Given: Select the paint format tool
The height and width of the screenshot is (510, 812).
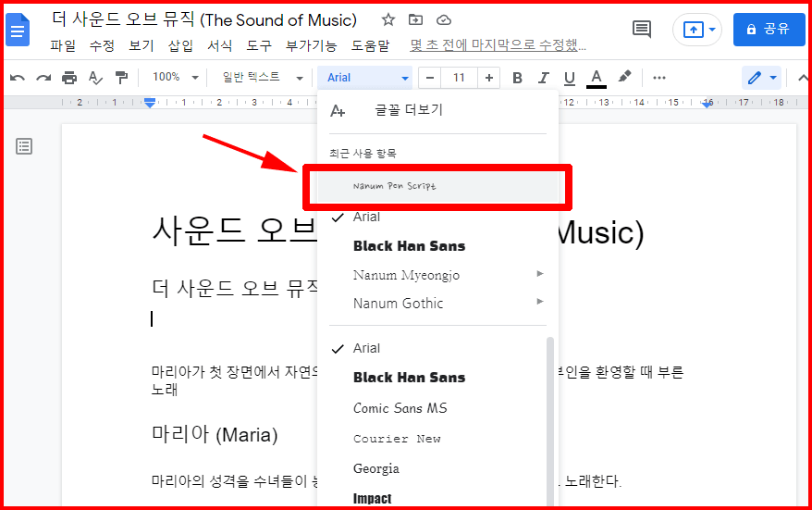Looking at the screenshot, I should tap(122, 78).
